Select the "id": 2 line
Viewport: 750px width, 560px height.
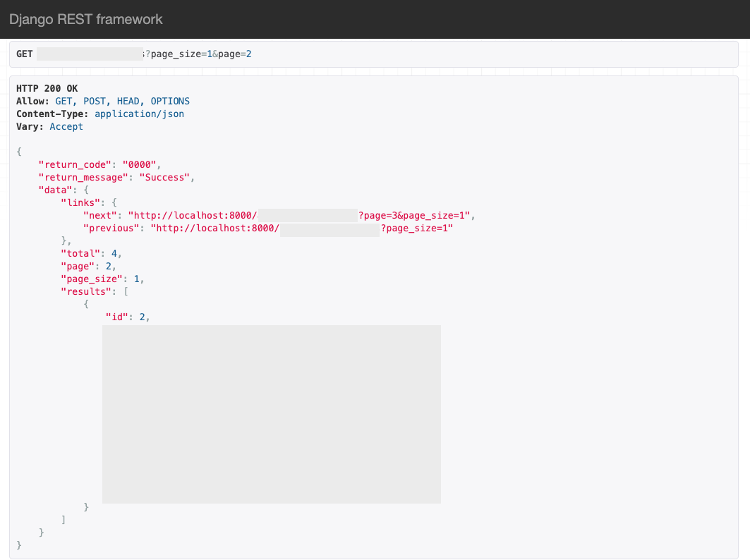tap(127, 317)
